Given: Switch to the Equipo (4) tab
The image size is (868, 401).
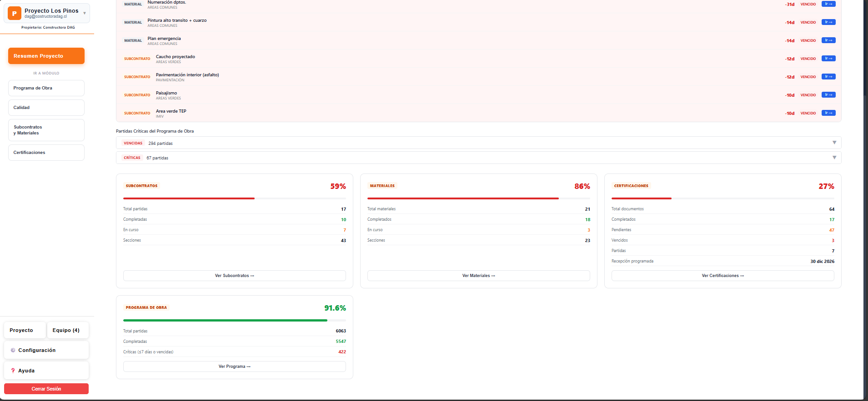Looking at the screenshot, I should click(x=68, y=330).
